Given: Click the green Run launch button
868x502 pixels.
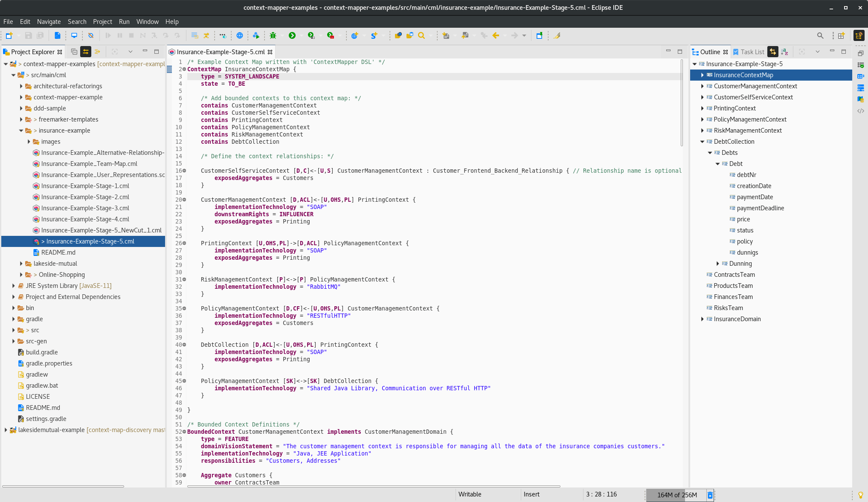Looking at the screenshot, I should pos(292,35).
